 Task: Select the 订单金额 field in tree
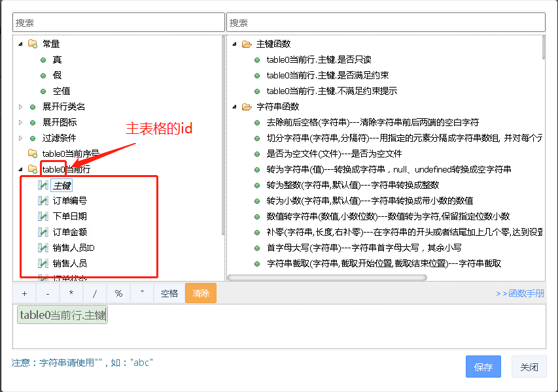(70, 232)
